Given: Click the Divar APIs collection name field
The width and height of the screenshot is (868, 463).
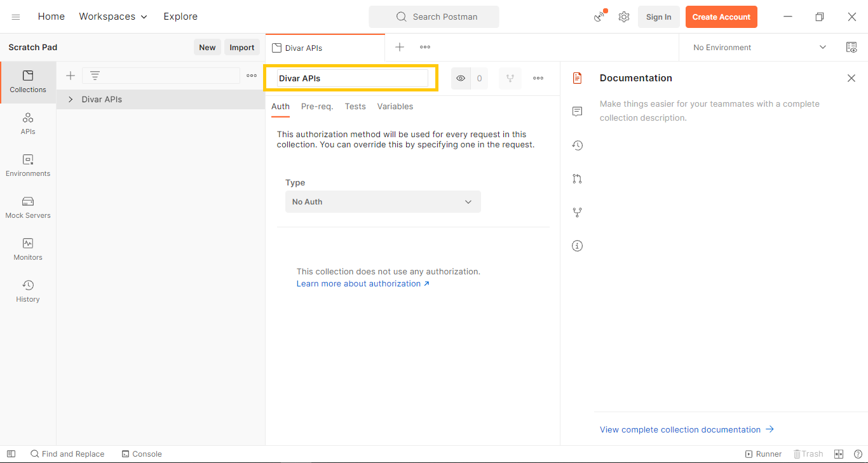Looking at the screenshot, I should tap(353, 78).
